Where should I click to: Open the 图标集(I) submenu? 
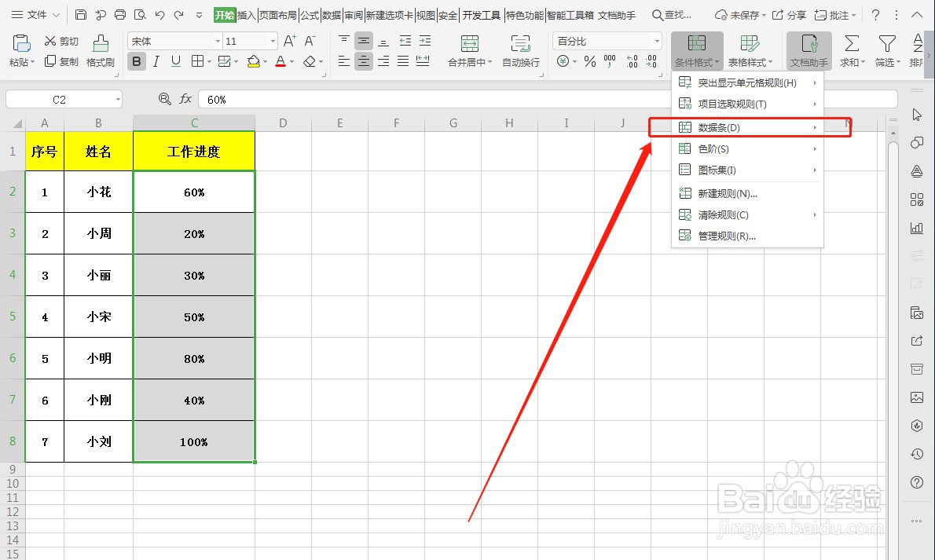coord(748,170)
